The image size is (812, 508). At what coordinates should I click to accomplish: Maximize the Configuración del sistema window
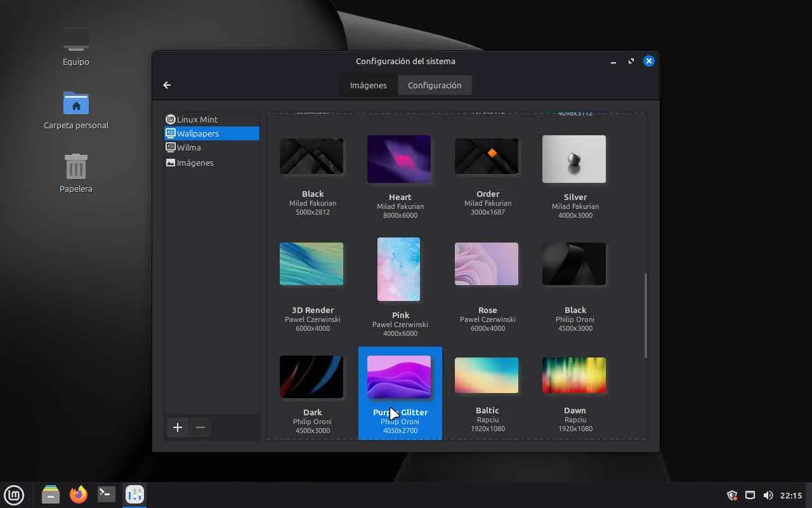(631, 62)
